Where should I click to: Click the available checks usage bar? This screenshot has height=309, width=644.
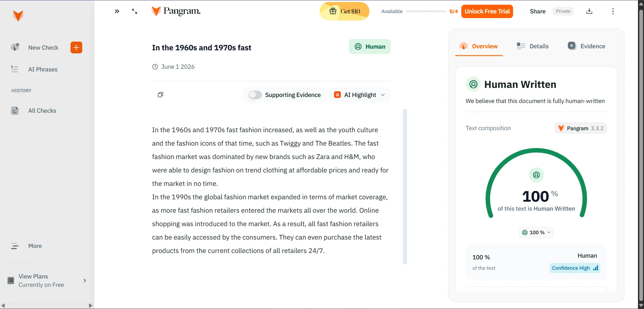coord(426,11)
